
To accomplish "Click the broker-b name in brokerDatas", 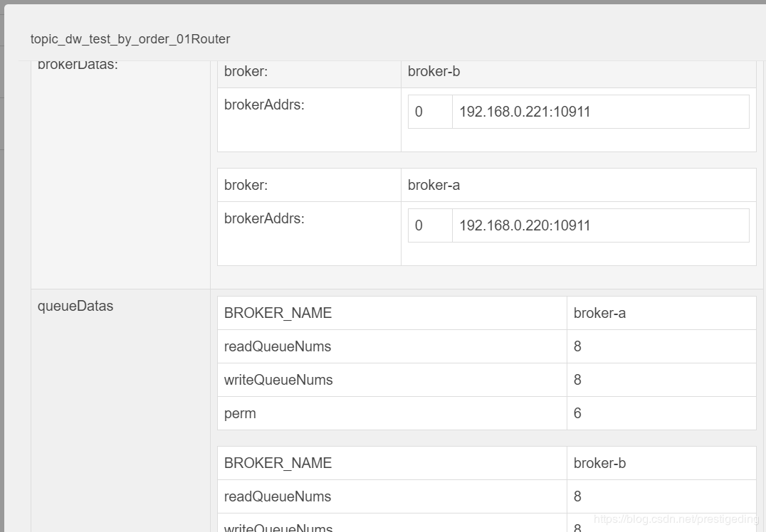I will pyautogui.click(x=434, y=71).
